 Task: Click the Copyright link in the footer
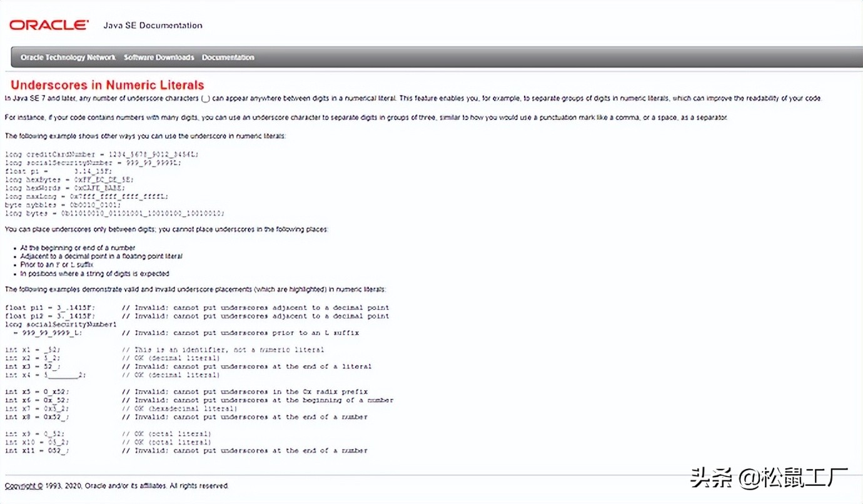[24, 486]
